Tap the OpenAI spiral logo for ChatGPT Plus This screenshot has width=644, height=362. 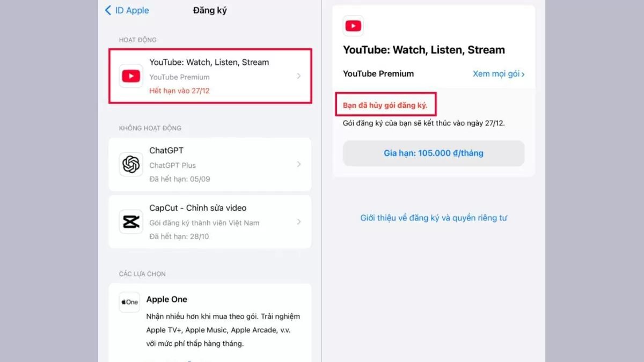[x=130, y=164]
